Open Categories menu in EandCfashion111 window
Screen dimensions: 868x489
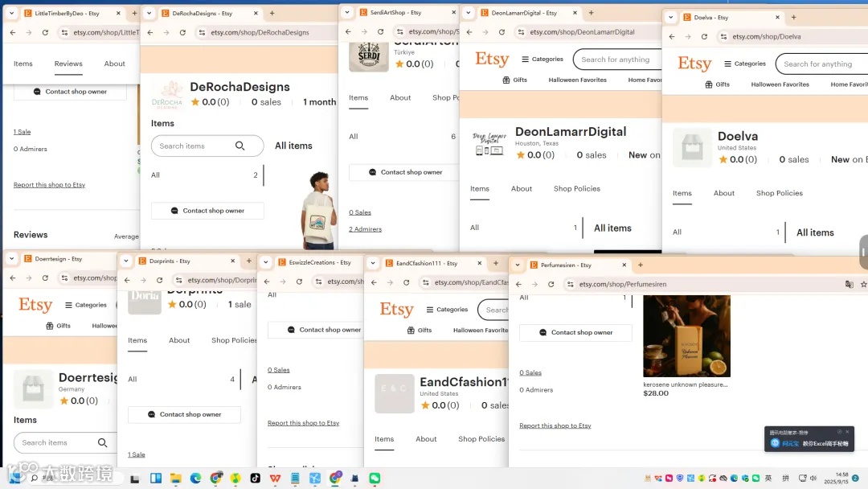[448, 309]
